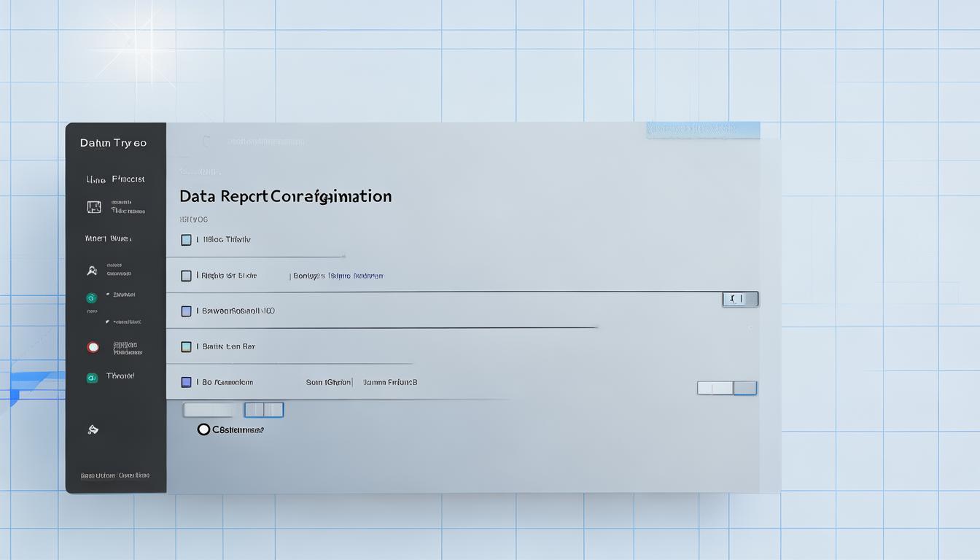Click the blue highlighted button at top right

coord(702,130)
